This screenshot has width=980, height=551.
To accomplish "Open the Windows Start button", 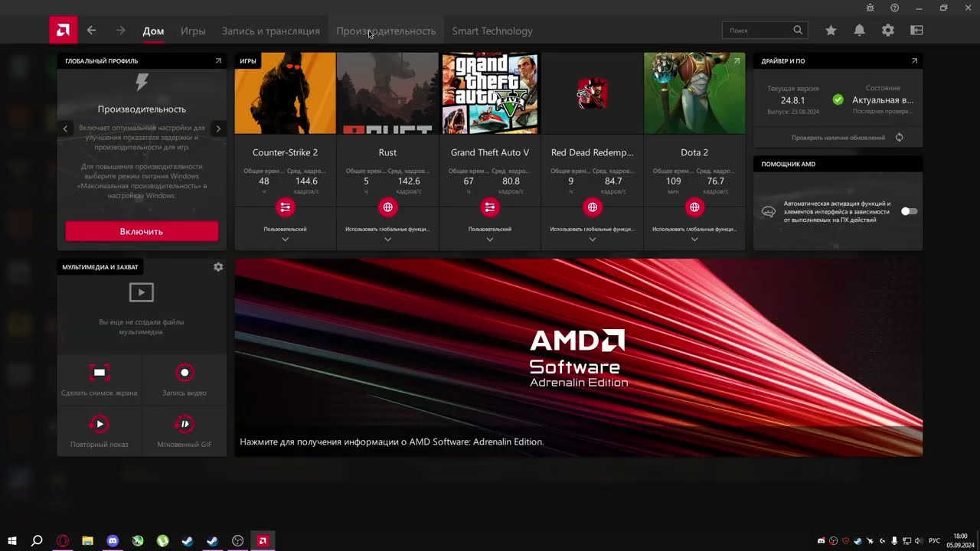I will pyautogui.click(x=12, y=541).
